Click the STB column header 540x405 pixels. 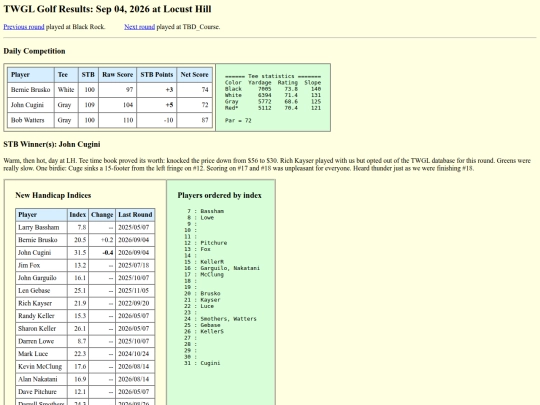tap(88, 75)
